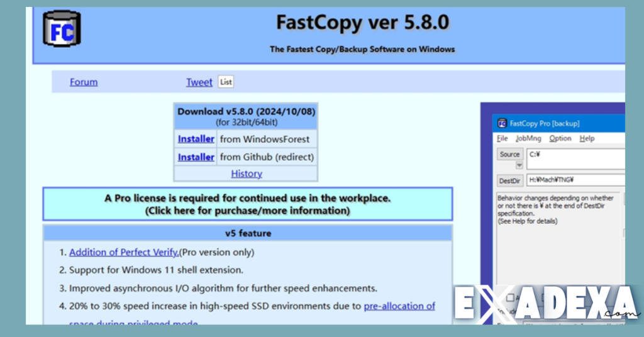Open the History link
Screen dimensions: 644x337
pos(247,174)
